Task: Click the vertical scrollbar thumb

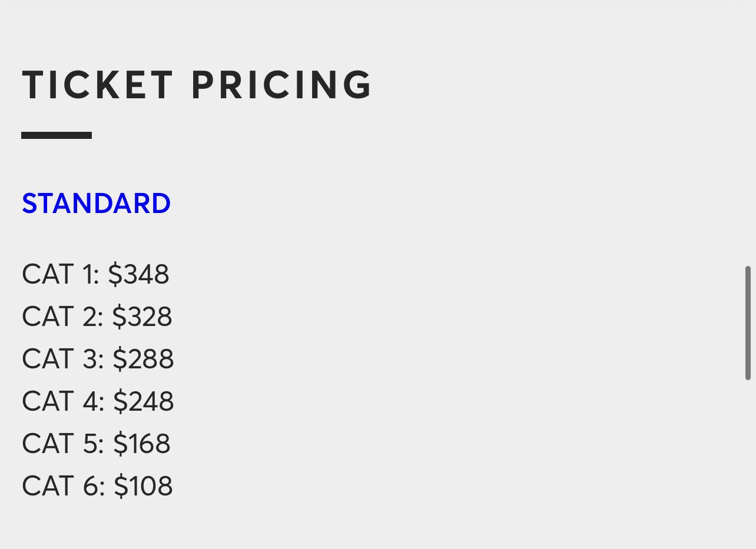Action: tap(748, 323)
